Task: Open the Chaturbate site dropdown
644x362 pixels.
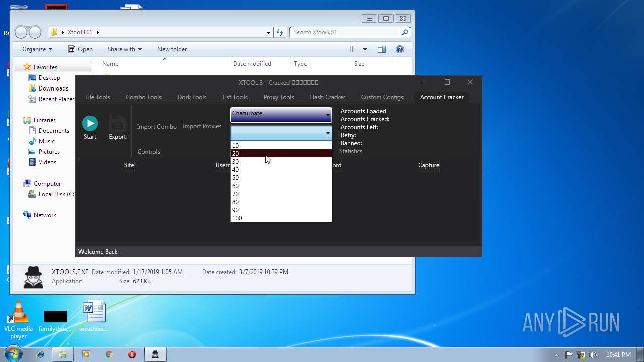Action: tap(281, 115)
